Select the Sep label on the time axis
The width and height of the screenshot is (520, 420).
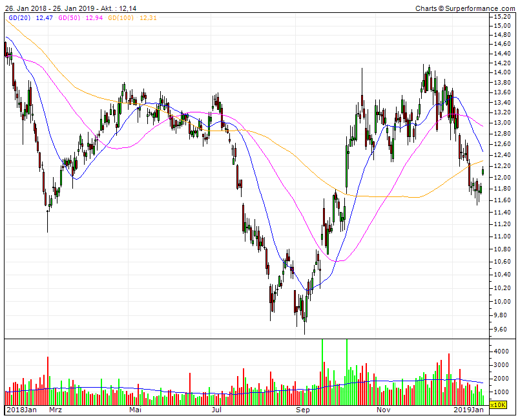coord(302,410)
